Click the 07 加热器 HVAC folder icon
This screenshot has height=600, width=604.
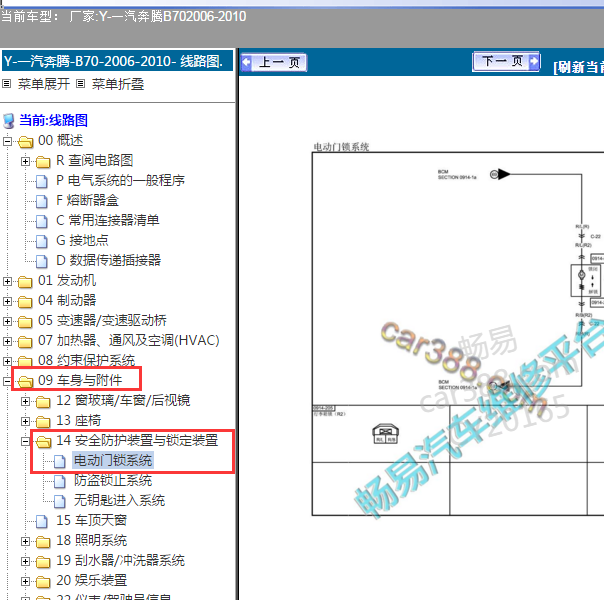pyautogui.click(x=25, y=342)
